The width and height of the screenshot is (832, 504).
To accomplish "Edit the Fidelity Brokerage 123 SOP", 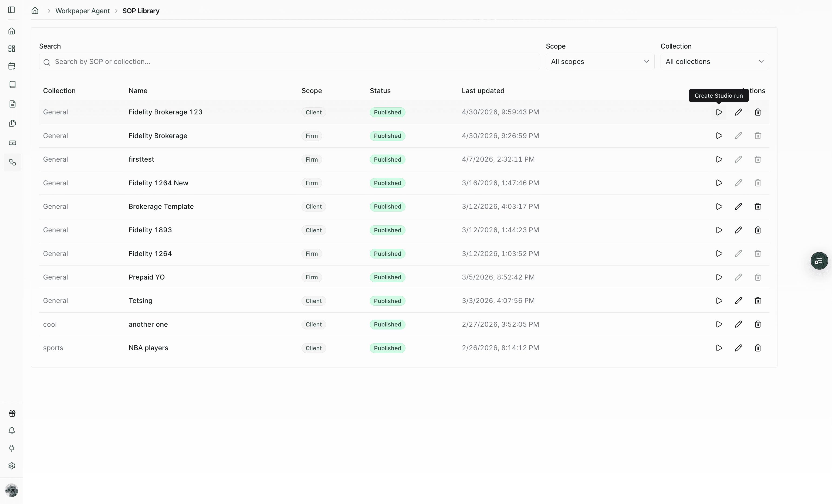I will coord(739,112).
